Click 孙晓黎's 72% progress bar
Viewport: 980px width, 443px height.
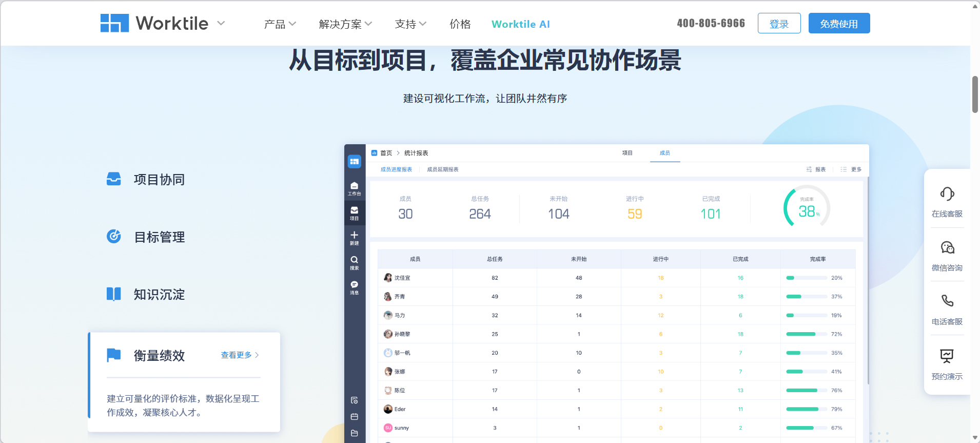point(807,334)
